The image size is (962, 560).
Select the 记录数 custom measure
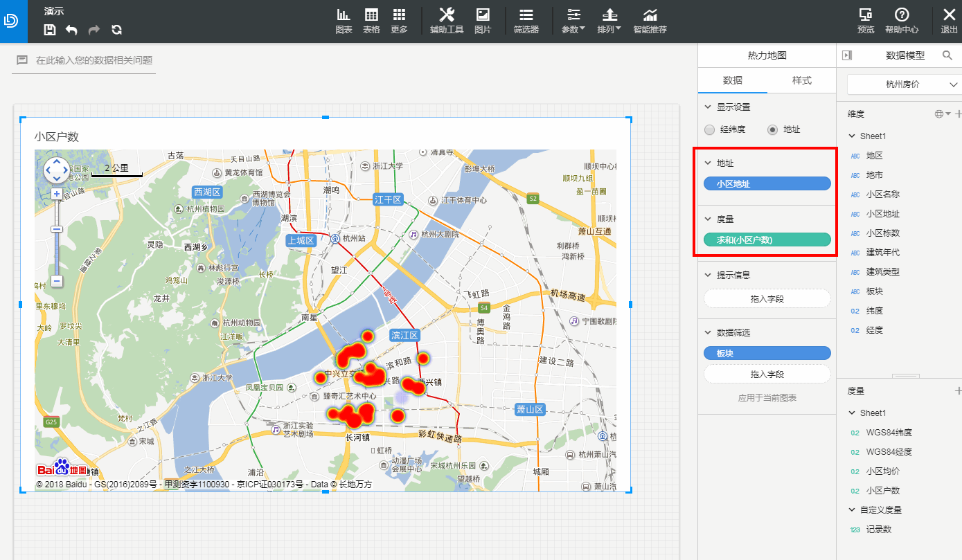pos(878,530)
